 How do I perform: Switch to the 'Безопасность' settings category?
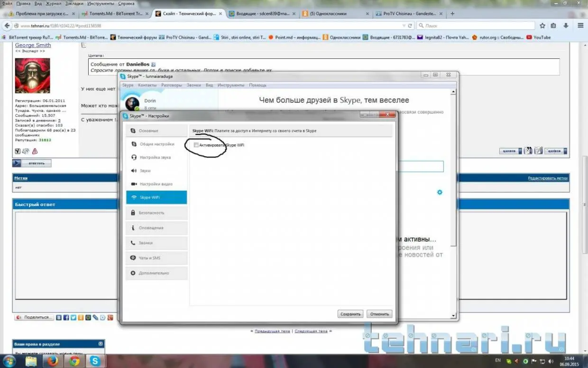click(x=156, y=213)
